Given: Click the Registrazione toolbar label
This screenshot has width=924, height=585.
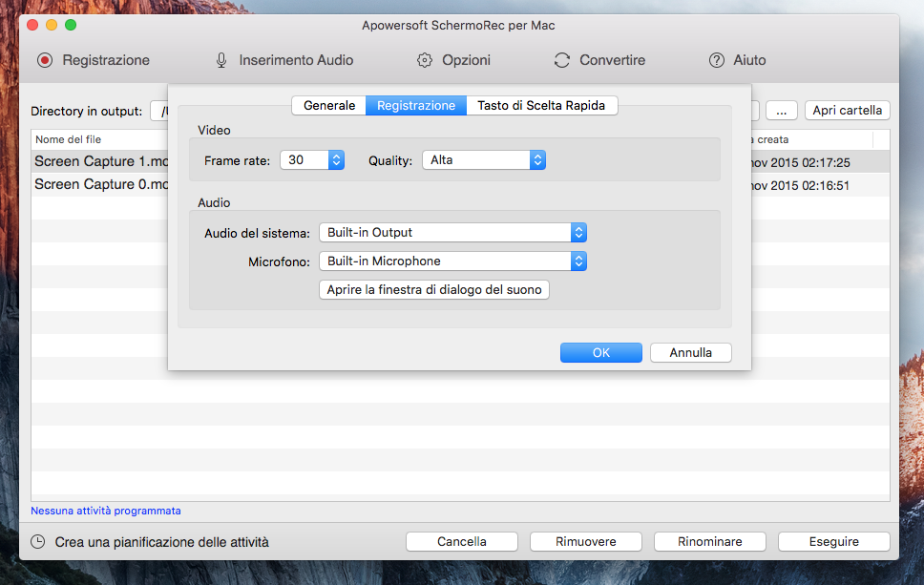Looking at the screenshot, I should pos(106,60).
